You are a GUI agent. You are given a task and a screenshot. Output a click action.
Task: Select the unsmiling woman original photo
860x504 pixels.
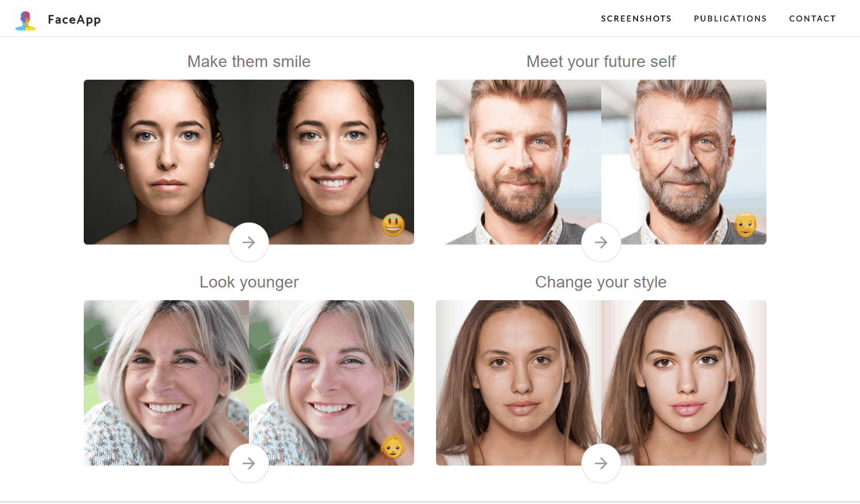coord(166,162)
